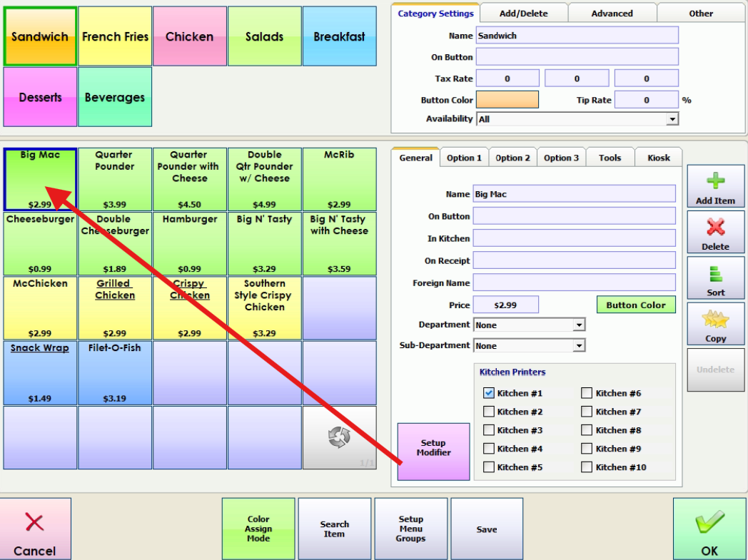Check the Kitchen #9 checkbox
Screen dimensions: 748x560
click(587, 449)
